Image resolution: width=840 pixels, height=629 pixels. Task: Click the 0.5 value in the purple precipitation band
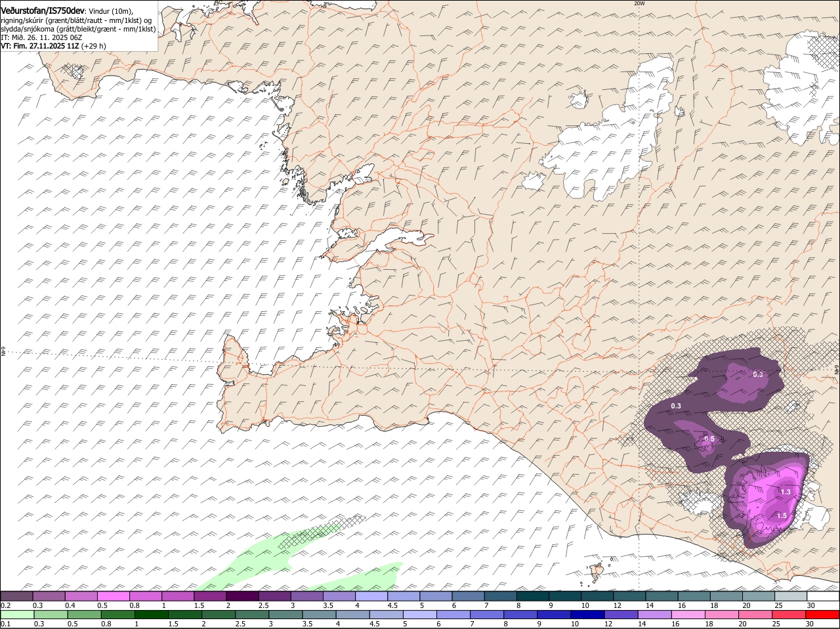point(709,439)
